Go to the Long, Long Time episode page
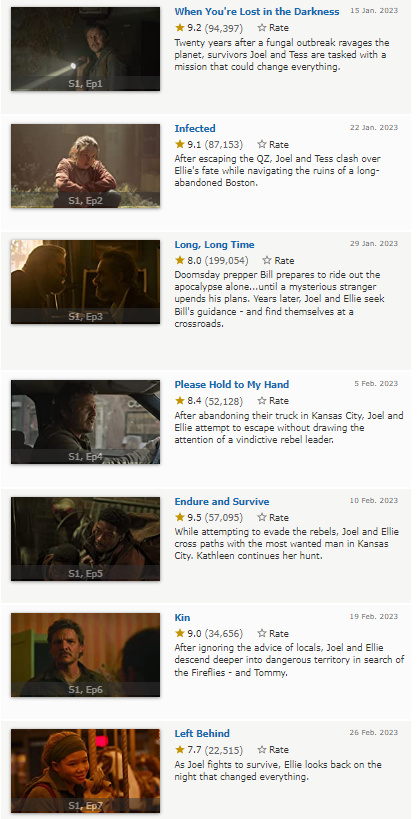This screenshot has height=819, width=419. (x=214, y=244)
